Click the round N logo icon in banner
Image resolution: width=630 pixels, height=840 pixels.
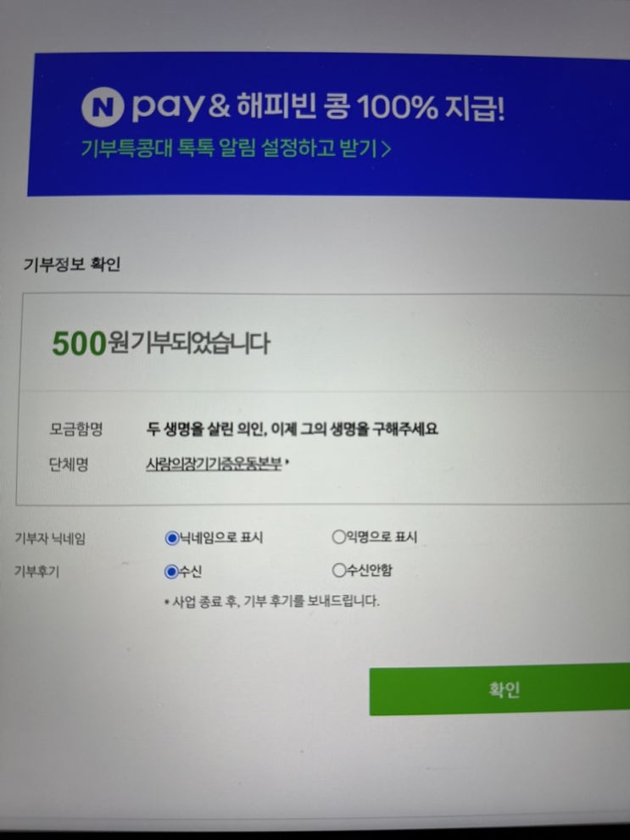(x=103, y=107)
